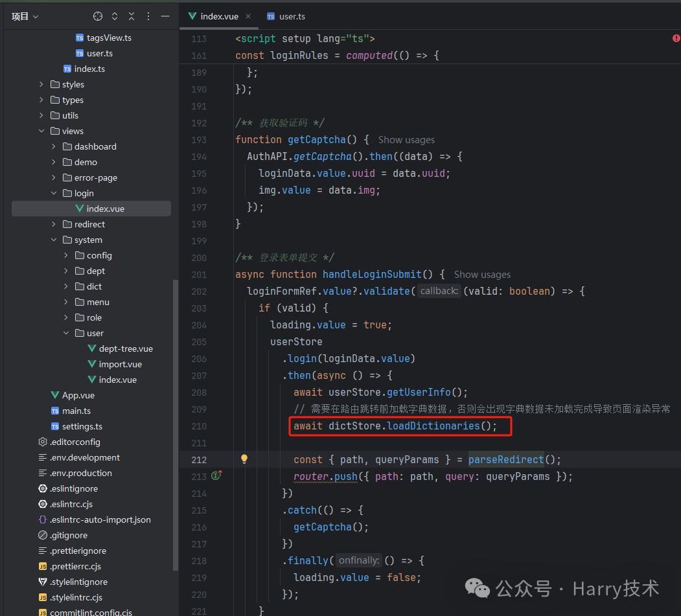
Task: Open the 项目 view dropdown
Action: pos(25,16)
